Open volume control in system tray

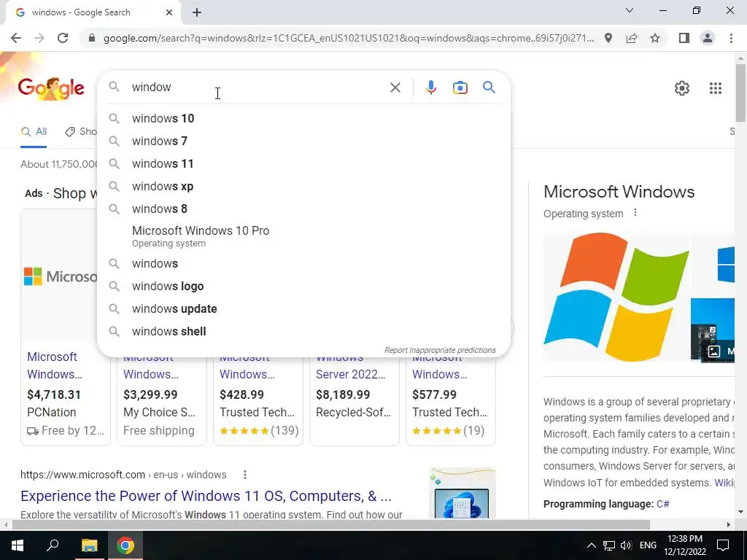coord(626,545)
